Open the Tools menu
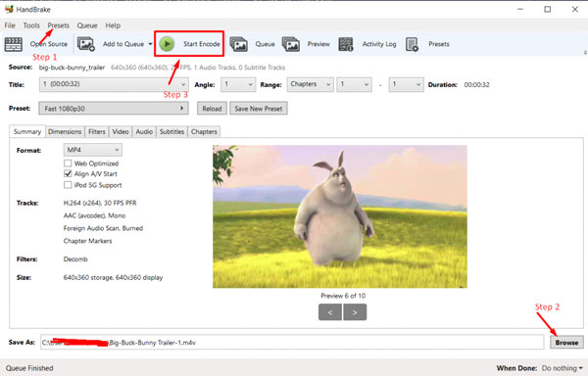 pyautogui.click(x=31, y=25)
